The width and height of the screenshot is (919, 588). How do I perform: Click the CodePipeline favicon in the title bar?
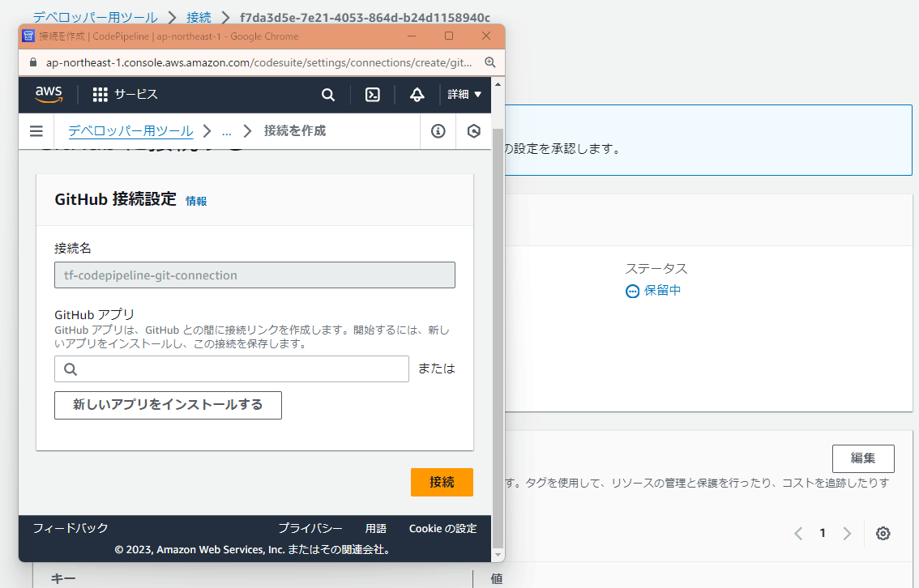pos(28,36)
